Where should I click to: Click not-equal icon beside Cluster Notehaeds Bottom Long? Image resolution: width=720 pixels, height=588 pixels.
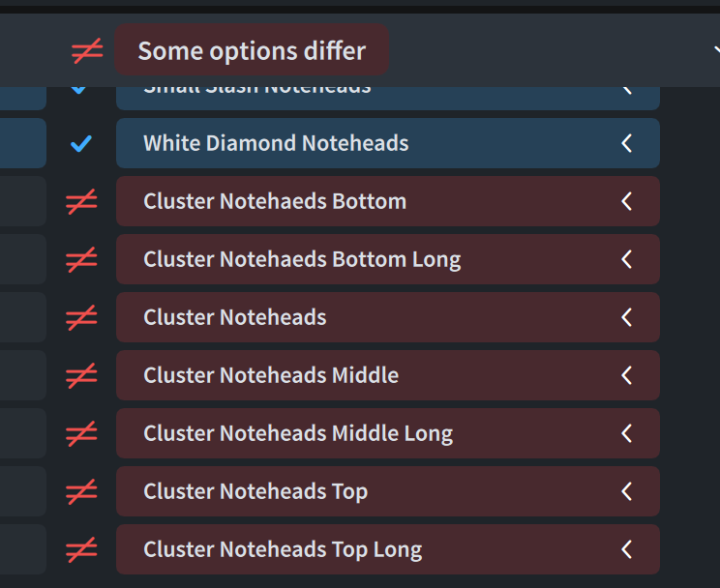click(81, 259)
